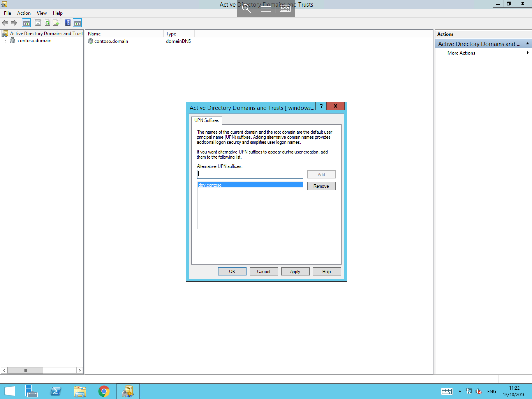Open Server Manager from the taskbar

point(31,391)
